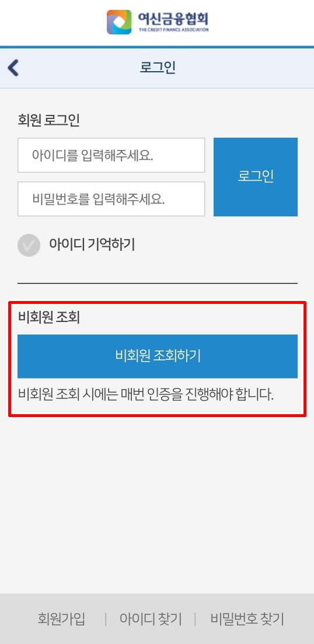
Task: Click the blue 로그인 button
Action: pos(256,177)
